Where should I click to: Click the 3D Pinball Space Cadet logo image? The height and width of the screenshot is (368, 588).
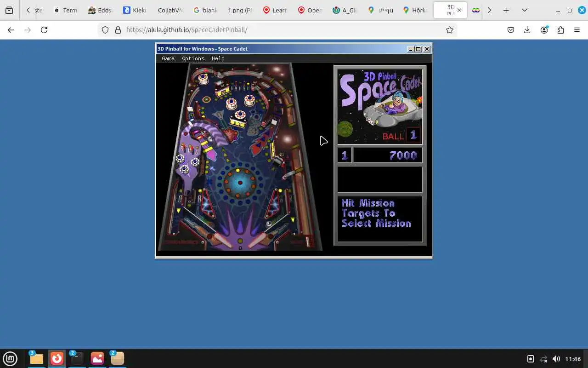pos(380,106)
